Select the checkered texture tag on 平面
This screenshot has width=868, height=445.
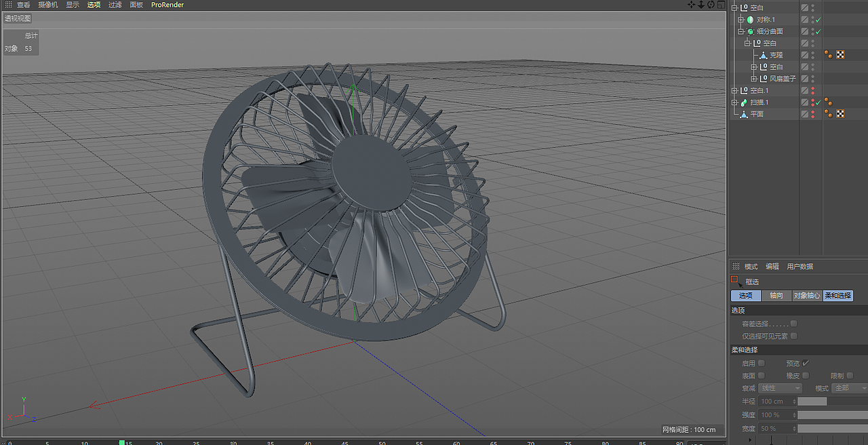pos(840,114)
